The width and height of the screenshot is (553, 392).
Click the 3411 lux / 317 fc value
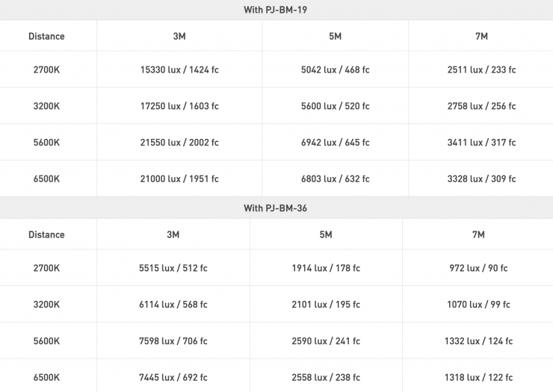tap(481, 143)
